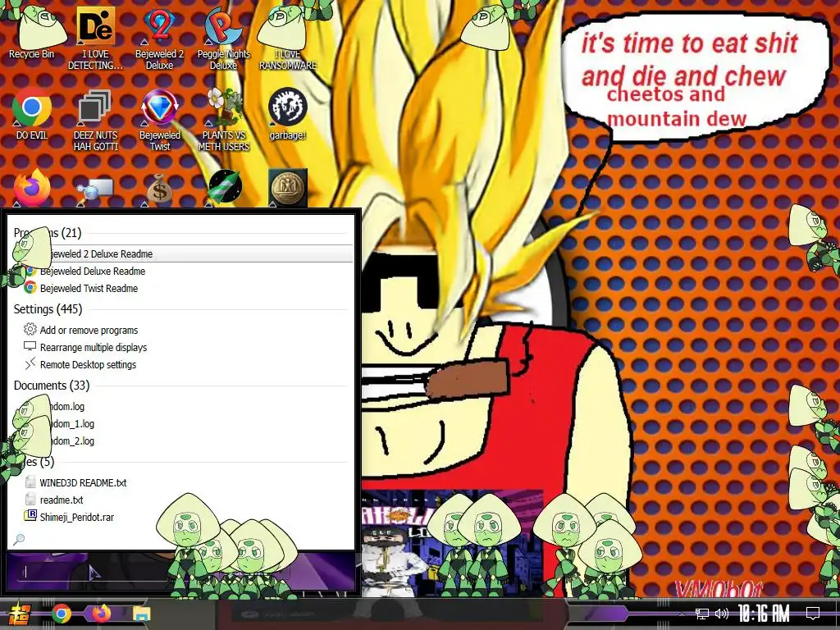Launch Bejeweled 2 Deluxe desktop shortcut
Image resolution: width=840 pixels, height=630 pixels.
click(x=160, y=39)
